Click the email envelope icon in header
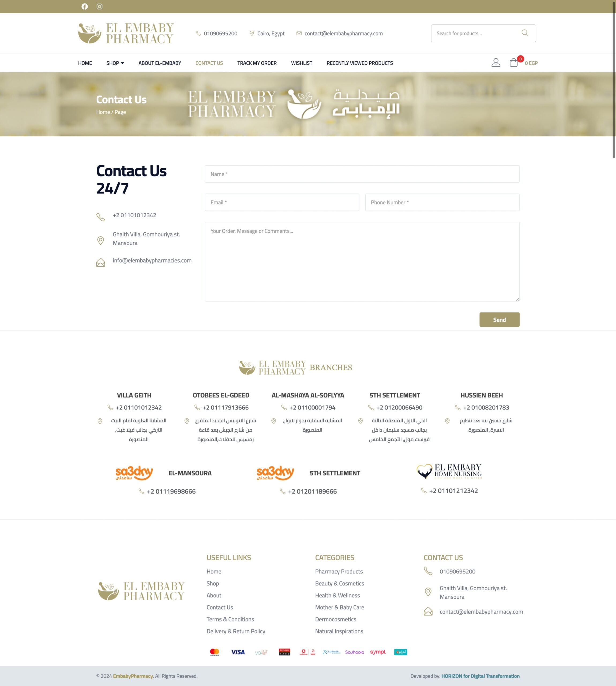The height and width of the screenshot is (686, 616). click(x=298, y=33)
